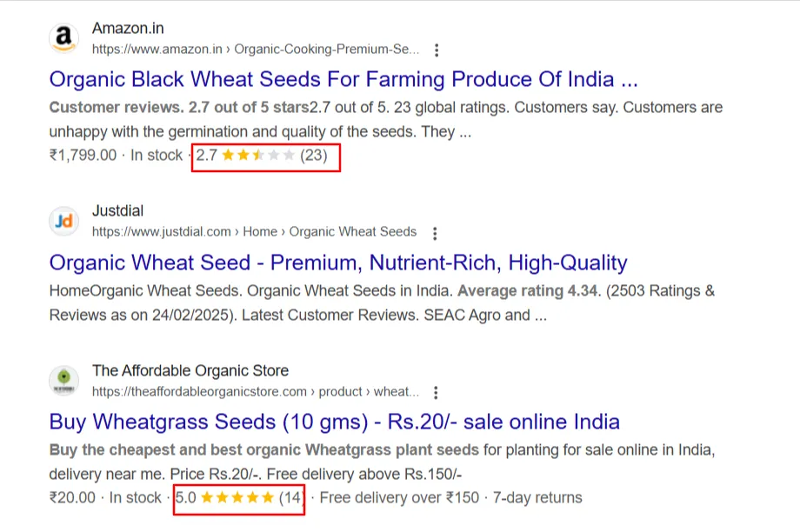The image size is (800, 532).
Task: Click the Amazon.in favicon logo
Action: click(63, 37)
